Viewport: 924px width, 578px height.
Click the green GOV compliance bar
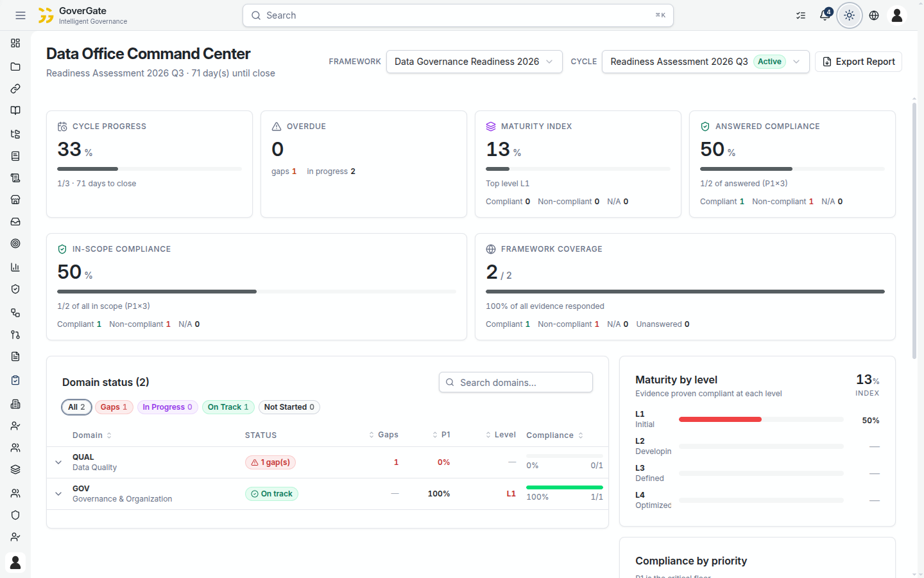564,487
